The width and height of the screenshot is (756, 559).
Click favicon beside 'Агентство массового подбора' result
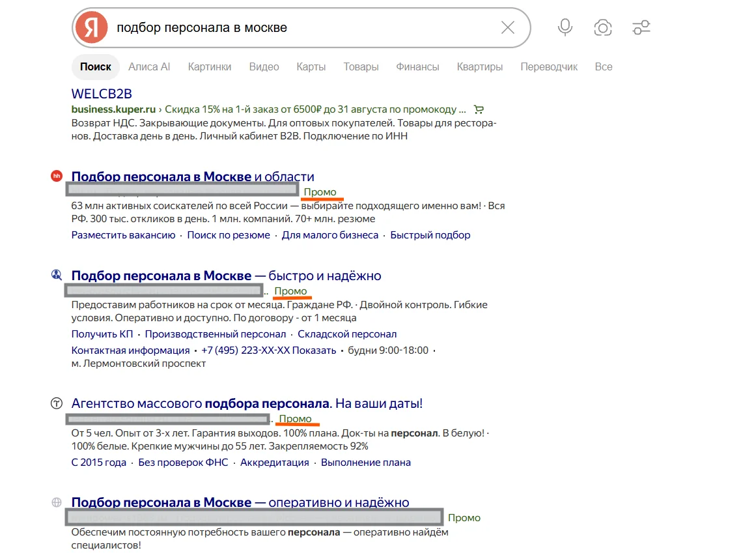point(57,403)
